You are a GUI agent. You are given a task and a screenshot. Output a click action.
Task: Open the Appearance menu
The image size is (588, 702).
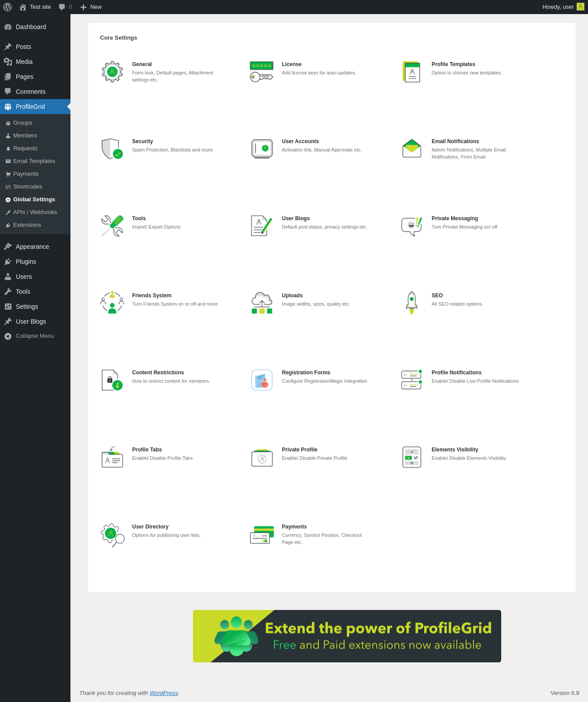pos(35,247)
